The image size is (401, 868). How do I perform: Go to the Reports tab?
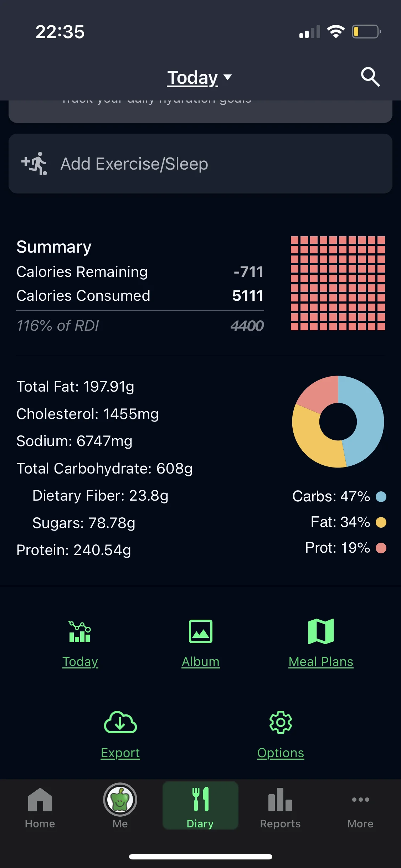coord(280,807)
